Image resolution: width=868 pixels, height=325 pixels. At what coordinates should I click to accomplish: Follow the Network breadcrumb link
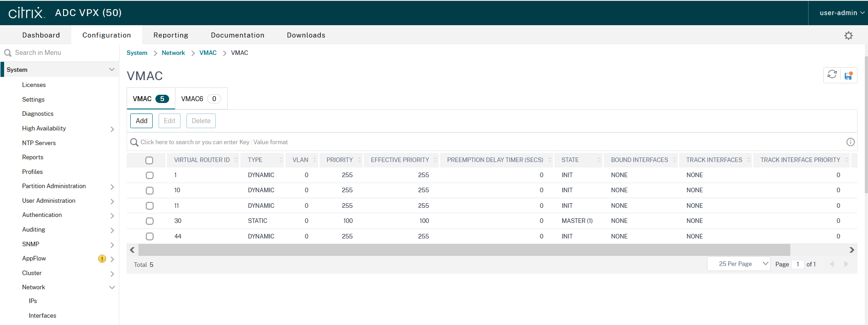tap(173, 53)
